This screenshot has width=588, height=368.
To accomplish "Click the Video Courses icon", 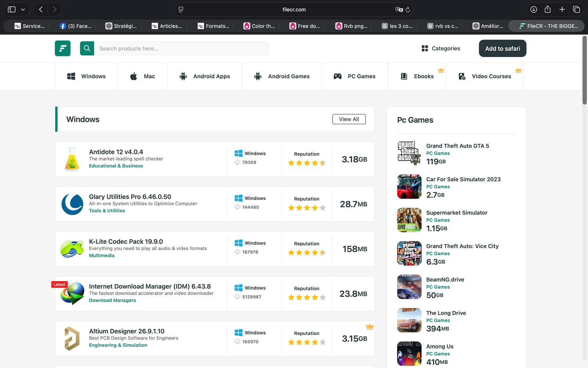I will 462,76.
